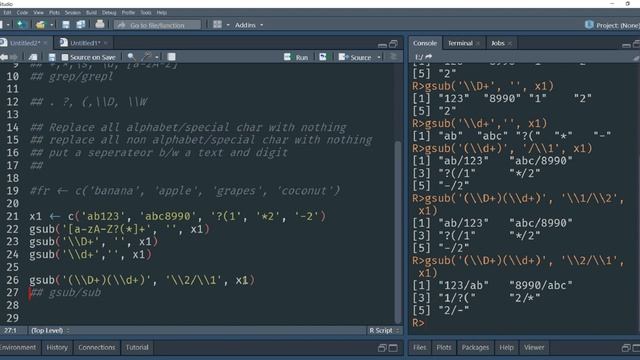Open the R Script file type selector
640x360 pixels.
point(384,330)
